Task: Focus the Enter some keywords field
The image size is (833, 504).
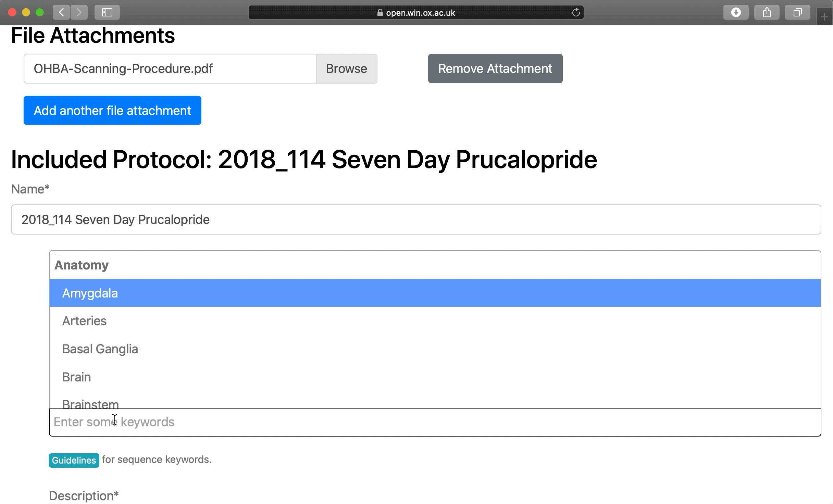Action: (435, 422)
